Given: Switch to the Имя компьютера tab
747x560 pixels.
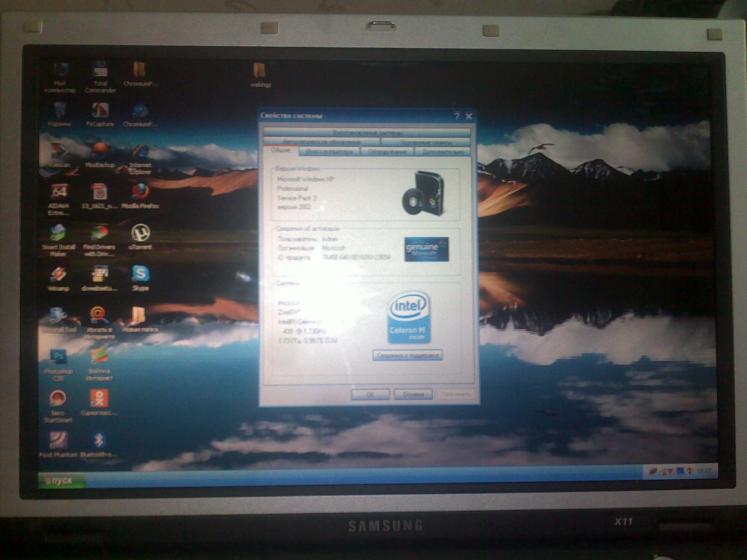Looking at the screenshot, I should tap(329, 151).
